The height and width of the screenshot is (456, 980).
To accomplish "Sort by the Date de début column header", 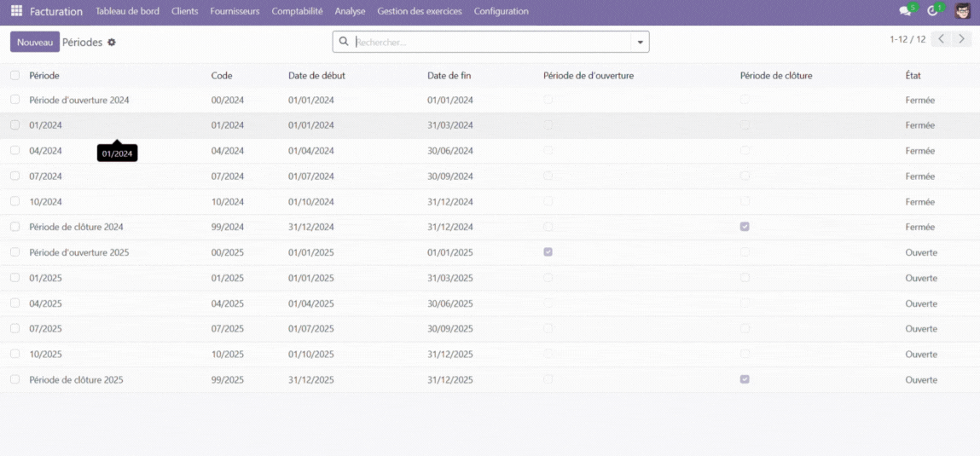I will [x=317, y=76].
